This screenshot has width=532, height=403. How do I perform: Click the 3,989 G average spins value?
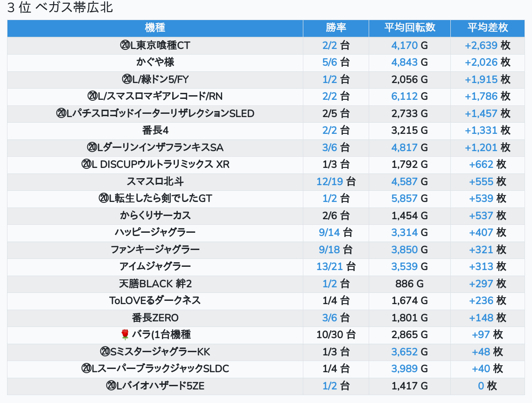[410, 369]
